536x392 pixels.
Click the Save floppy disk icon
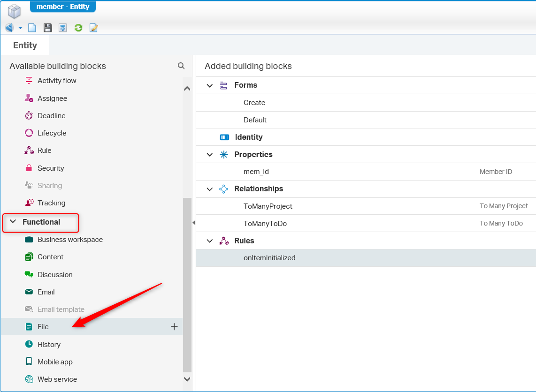47,28
